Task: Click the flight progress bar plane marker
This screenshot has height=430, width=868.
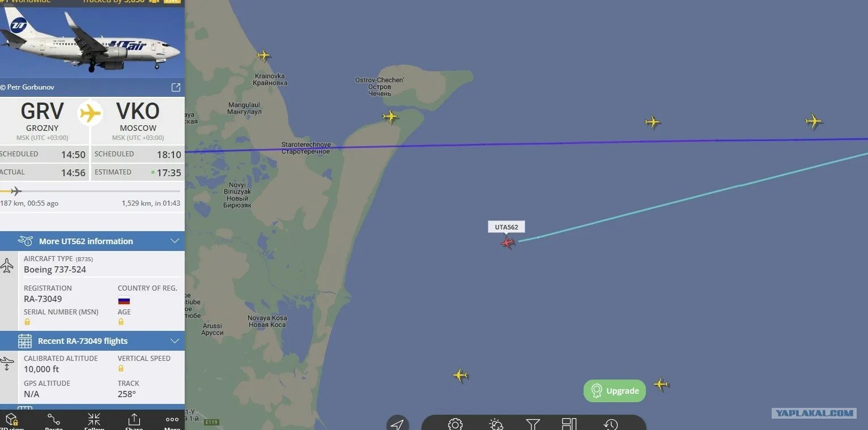Action: click(15, 191)
